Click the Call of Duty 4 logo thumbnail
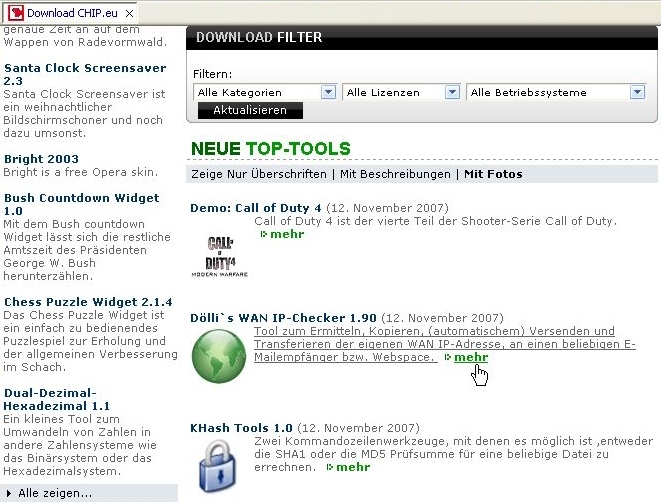The height and width of the screenshot is (504, 661). point(219,256)
